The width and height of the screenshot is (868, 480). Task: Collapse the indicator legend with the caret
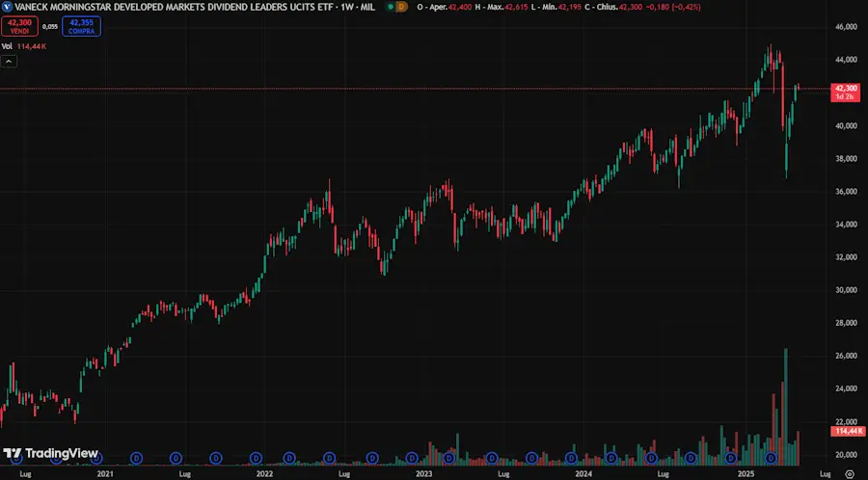click(x=9, y=62)
